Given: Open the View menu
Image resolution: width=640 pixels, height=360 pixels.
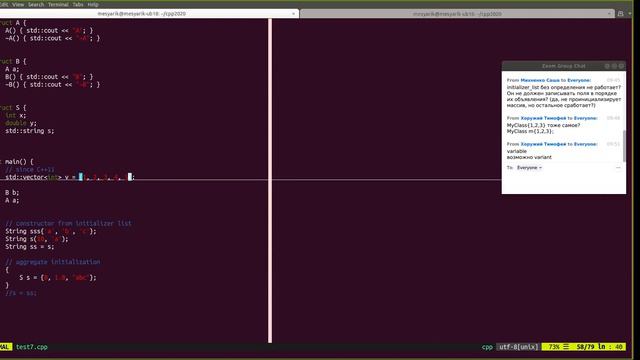Looking at the screenshot, I should 18,4.
